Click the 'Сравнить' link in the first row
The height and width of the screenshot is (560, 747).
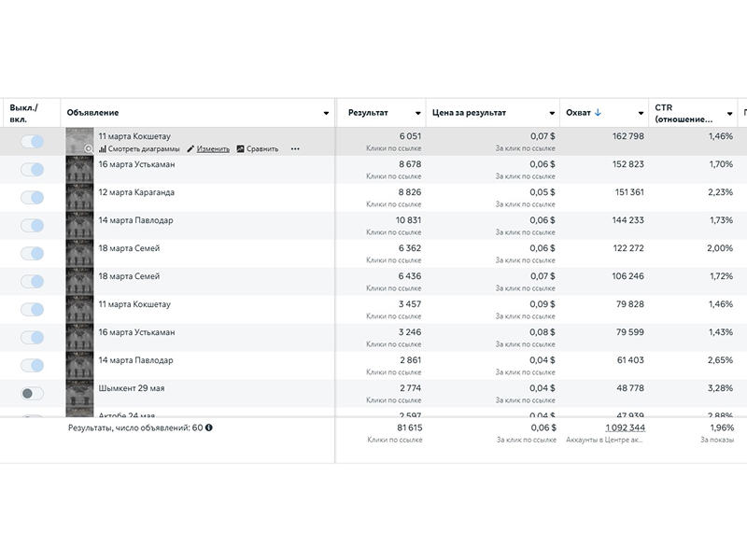pos(262,148)
